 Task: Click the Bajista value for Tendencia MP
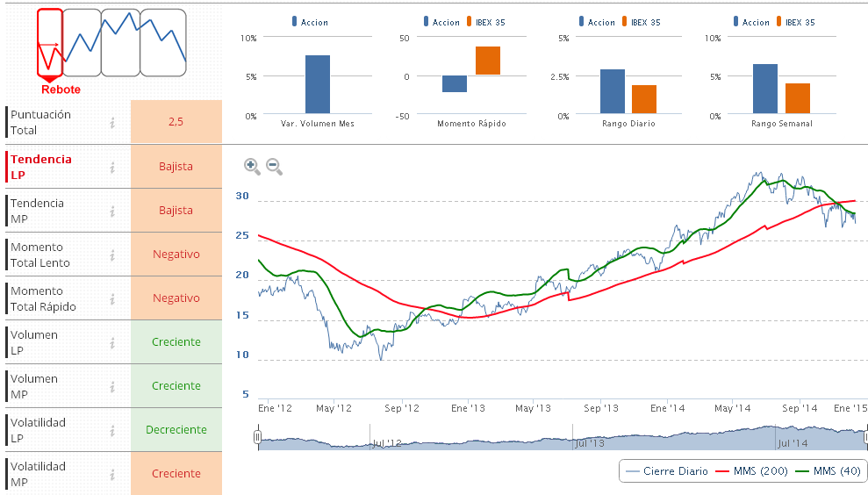(176, 211)
